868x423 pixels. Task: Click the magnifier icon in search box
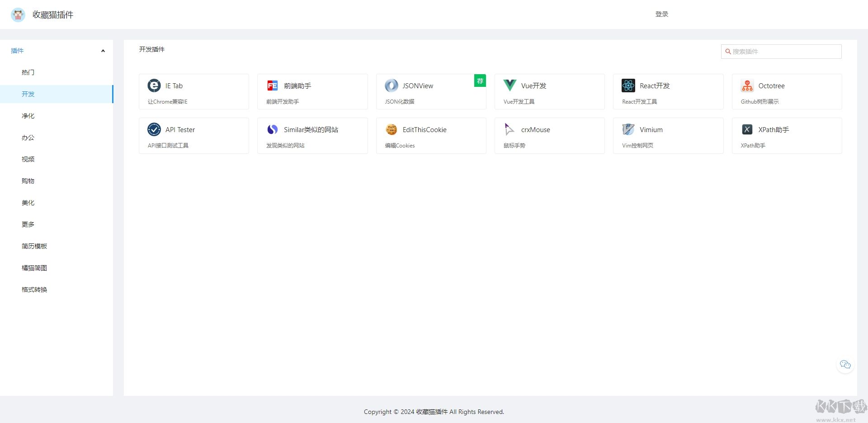(728, 52)
